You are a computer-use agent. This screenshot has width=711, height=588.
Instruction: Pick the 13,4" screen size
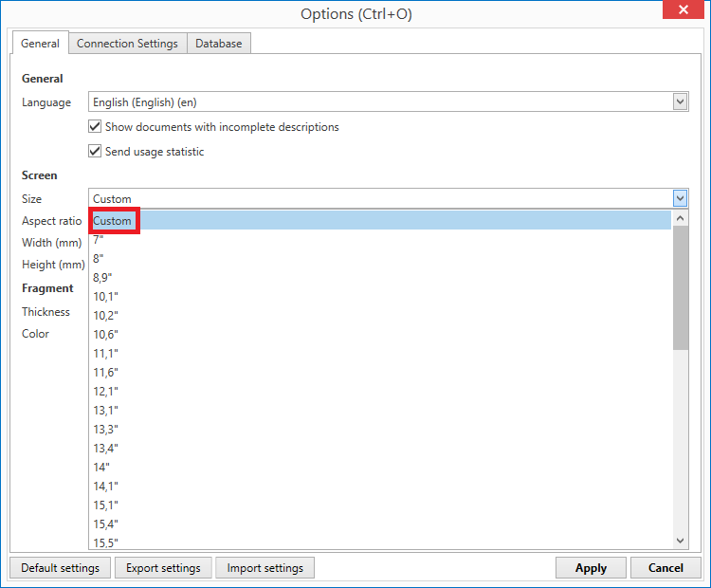coord(380,449)
